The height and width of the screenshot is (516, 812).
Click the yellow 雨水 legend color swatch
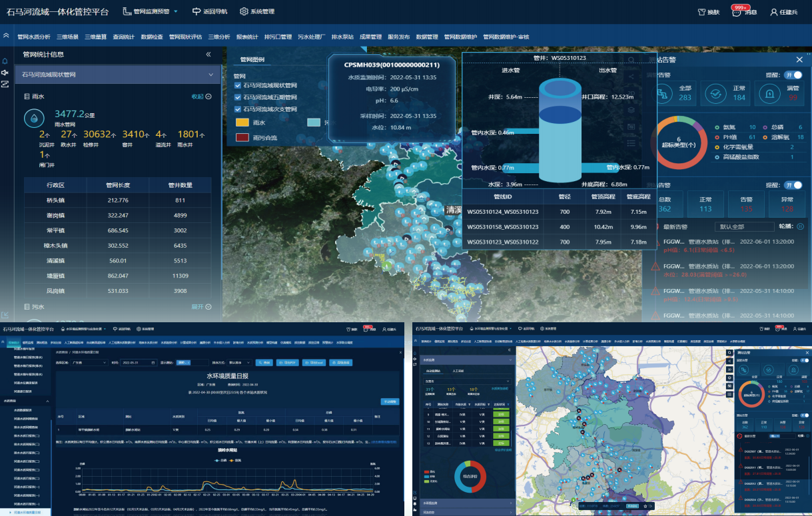(242, 123)
